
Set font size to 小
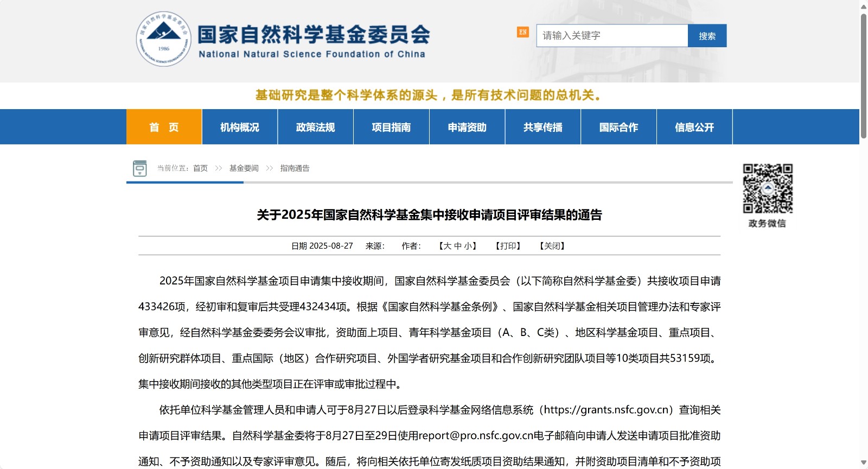point(468,246)
